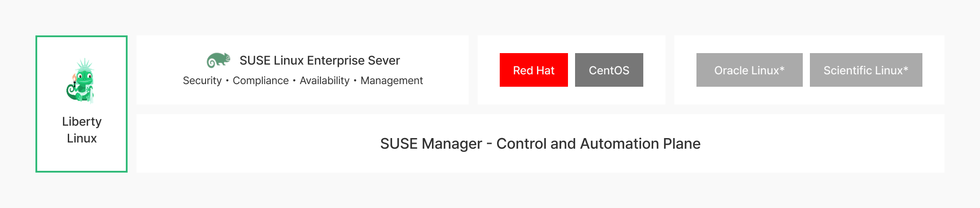Click the word Security
This screenshot has height=208, width=980.
[x=202, y=81]
